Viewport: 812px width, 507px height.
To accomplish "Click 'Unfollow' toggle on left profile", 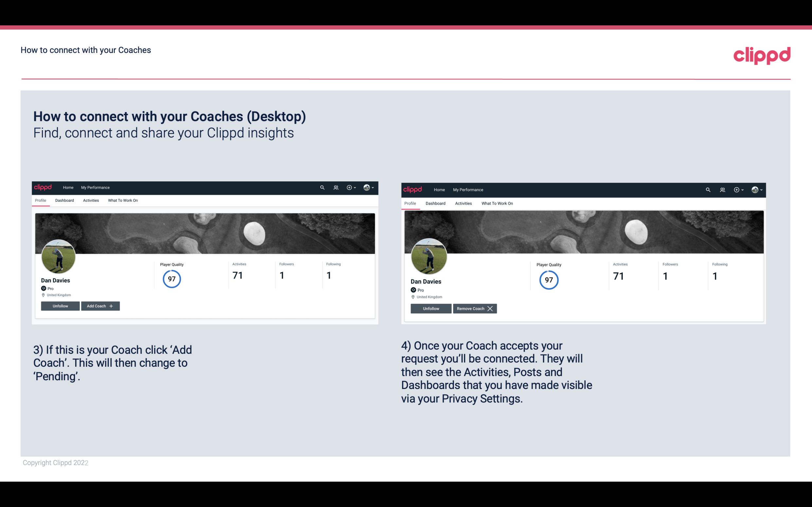I will (x=60, y=306).
